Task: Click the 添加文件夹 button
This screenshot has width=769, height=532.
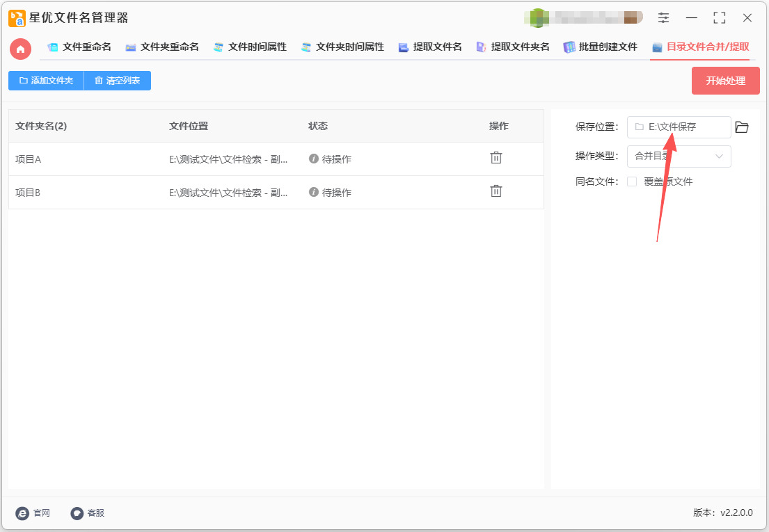Action: tap(46, 81)
